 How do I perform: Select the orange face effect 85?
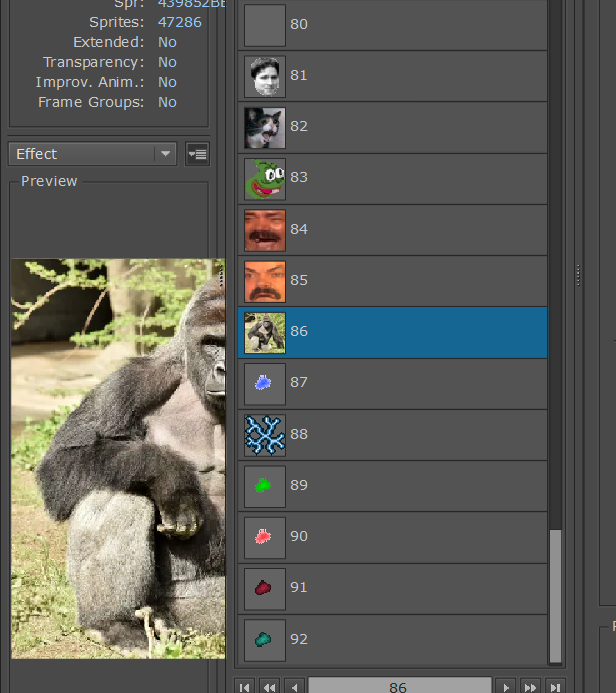click(392, 281)
